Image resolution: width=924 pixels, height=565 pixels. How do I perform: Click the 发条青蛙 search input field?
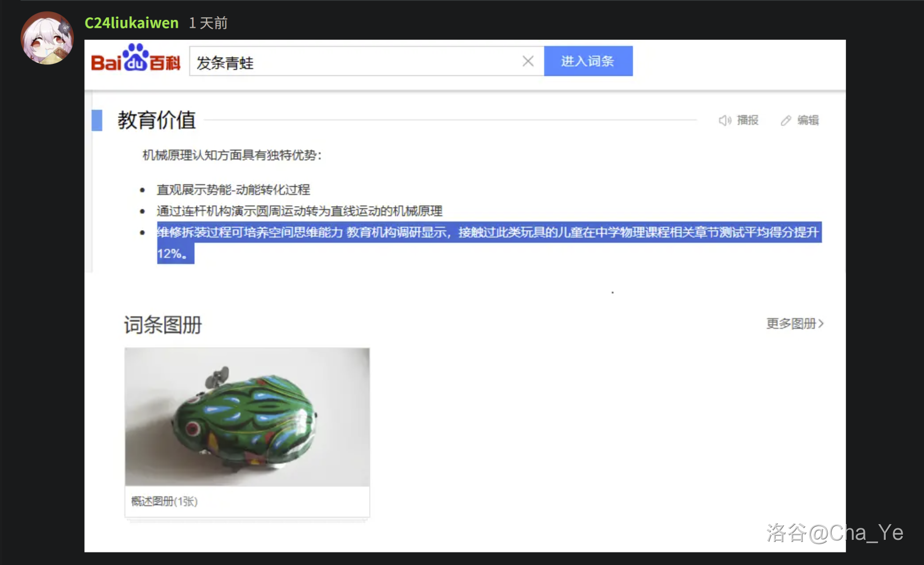click(x=356, y=62)
